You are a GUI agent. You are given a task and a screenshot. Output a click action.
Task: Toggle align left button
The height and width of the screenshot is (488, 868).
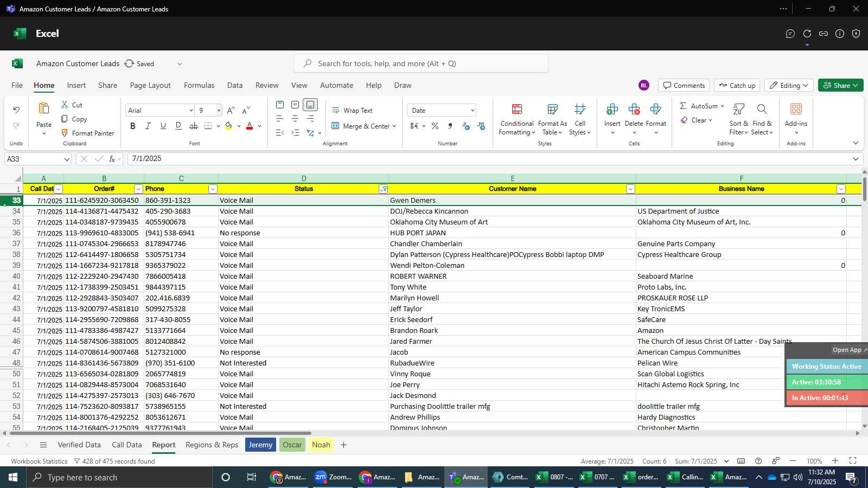280,118
